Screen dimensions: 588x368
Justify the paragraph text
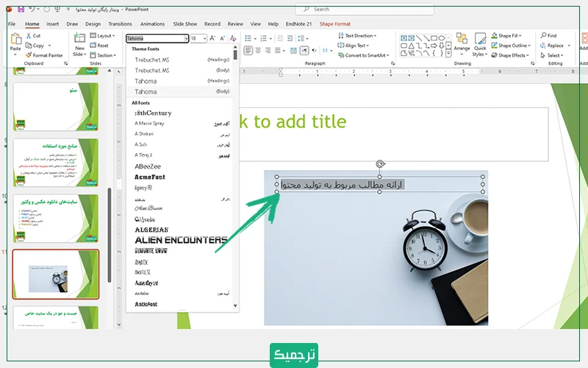278,50
